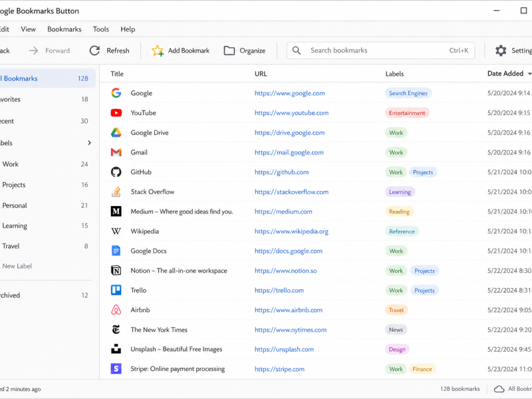
Task: Open the https://medium.com link
Action: [x=283, y=211]
